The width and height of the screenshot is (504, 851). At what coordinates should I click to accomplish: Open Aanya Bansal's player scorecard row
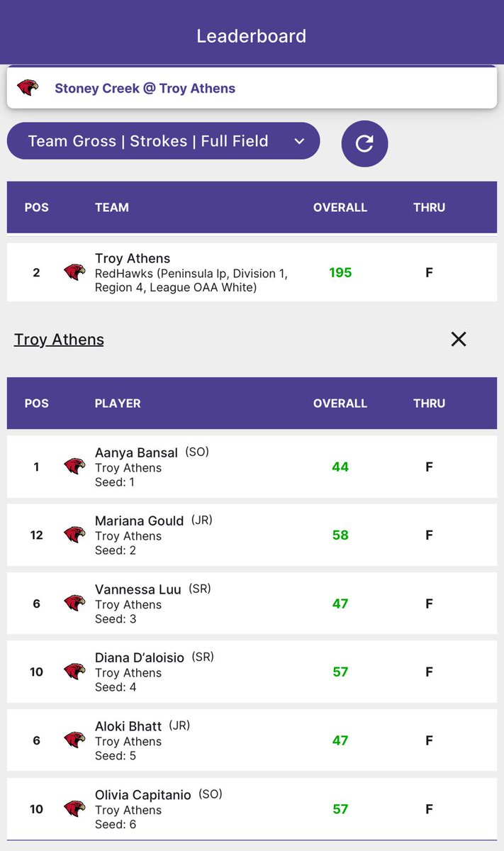click(252, 467)
